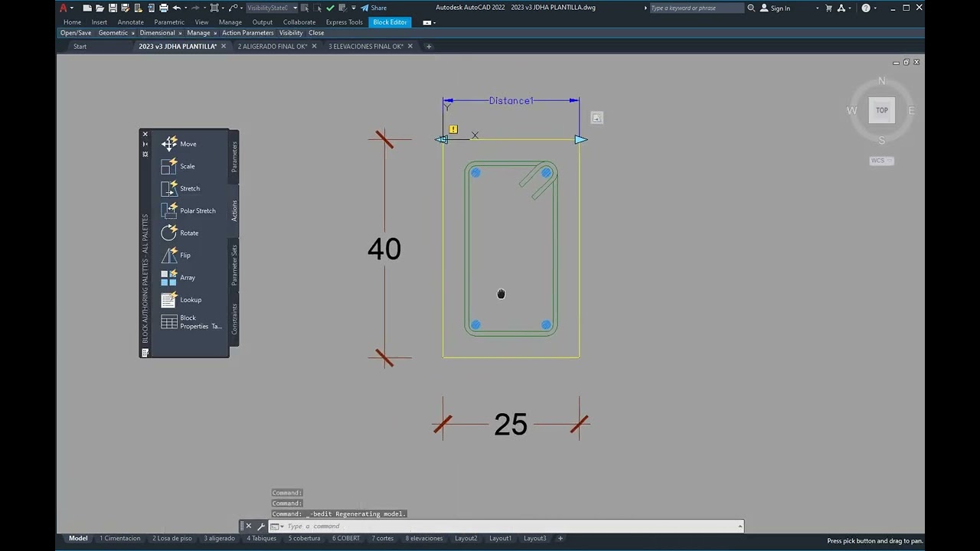This screenshot has width=980, height=551.
Task: Open the palette menu icon under the title
Action: (145, 353)
